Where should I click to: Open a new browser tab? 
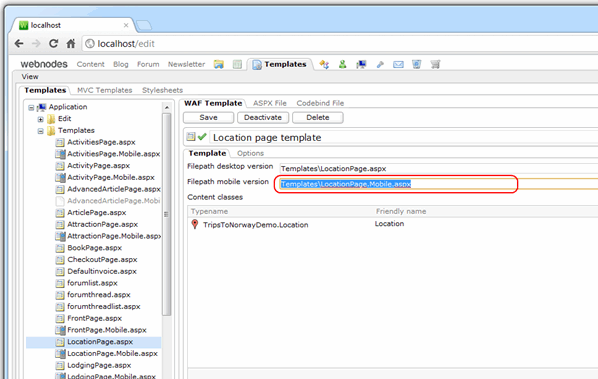click(x=144, y=25)
